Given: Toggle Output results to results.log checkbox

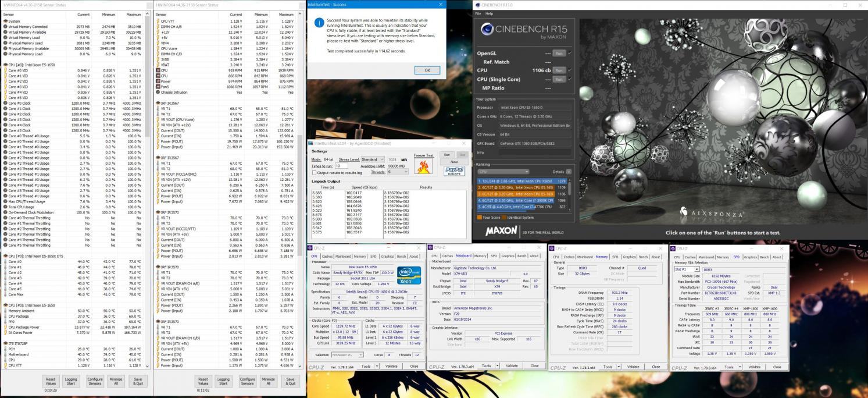Looking at the screenshot, I should pyautogui.click(x=315, y=172).
